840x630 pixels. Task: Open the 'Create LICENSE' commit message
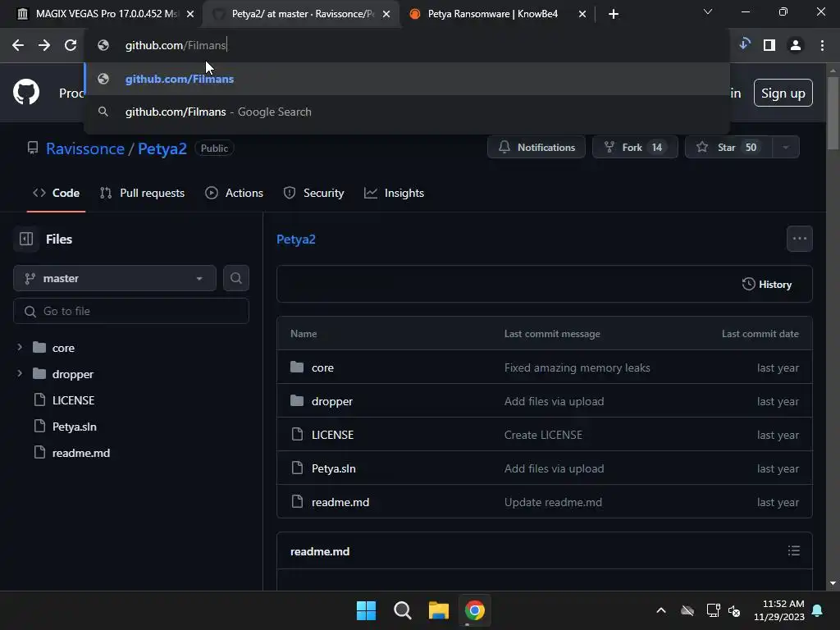pyautogui.click(x=543, y=435)
